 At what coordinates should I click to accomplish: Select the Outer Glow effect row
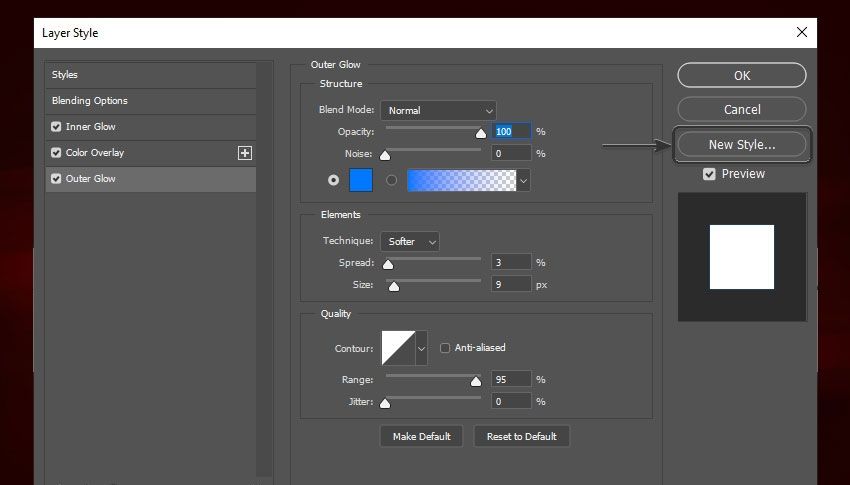pyautogui.click(x=151, y=179)
